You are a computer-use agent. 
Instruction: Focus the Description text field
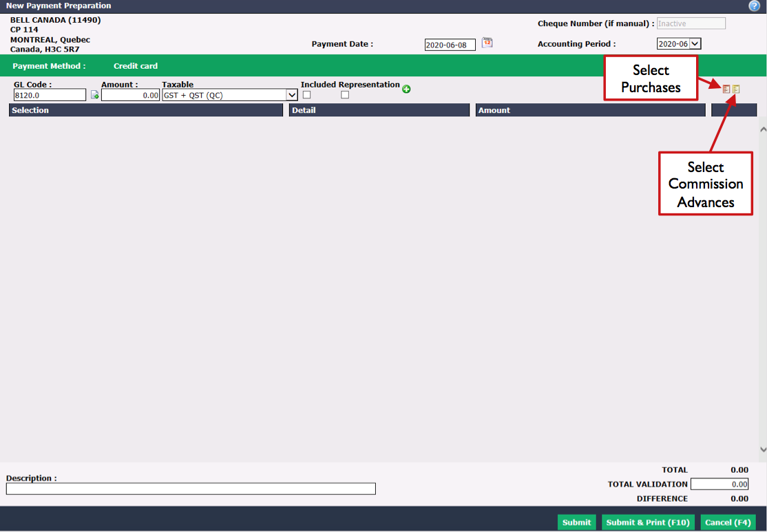click(x=191, y=489)
